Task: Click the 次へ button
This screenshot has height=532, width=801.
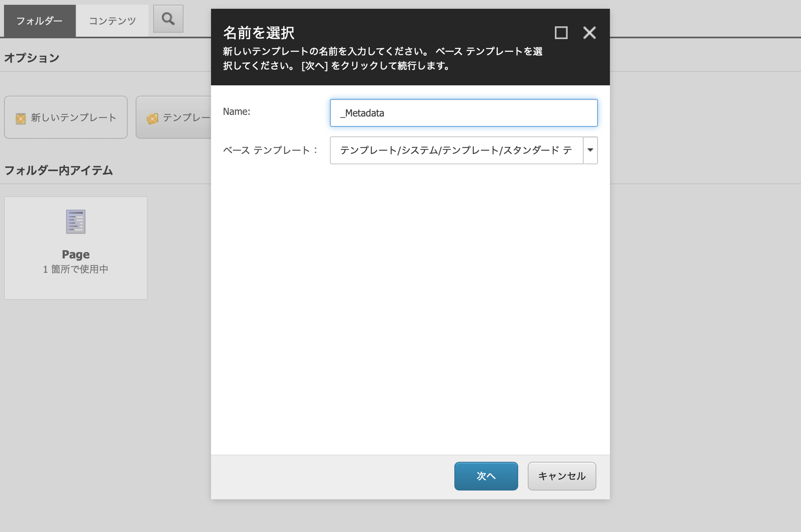Action: point(486,476)
